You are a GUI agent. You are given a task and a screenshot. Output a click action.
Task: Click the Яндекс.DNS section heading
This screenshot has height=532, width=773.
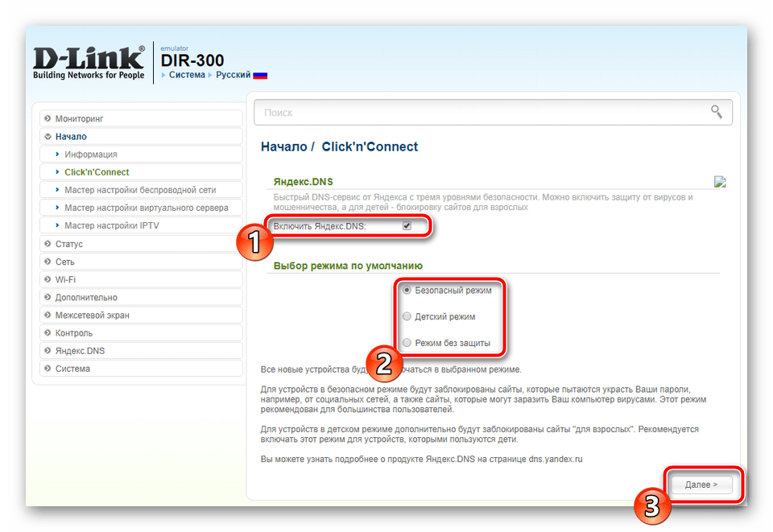tap(304, 182)
